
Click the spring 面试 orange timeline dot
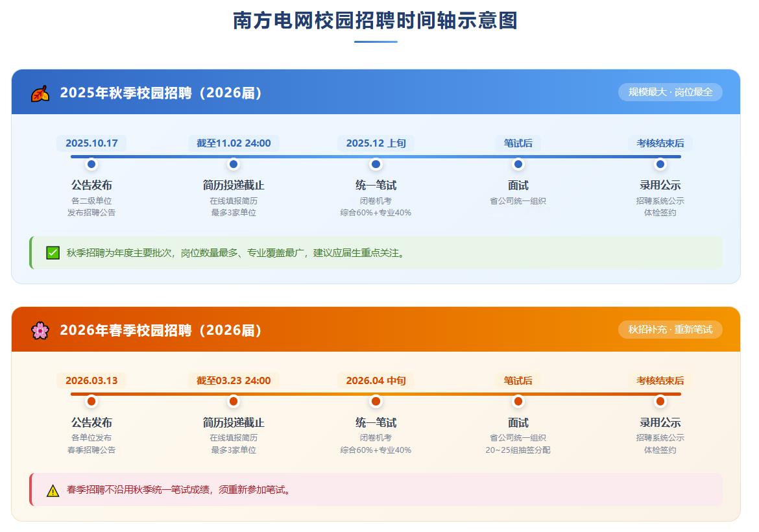coord(518,402)
